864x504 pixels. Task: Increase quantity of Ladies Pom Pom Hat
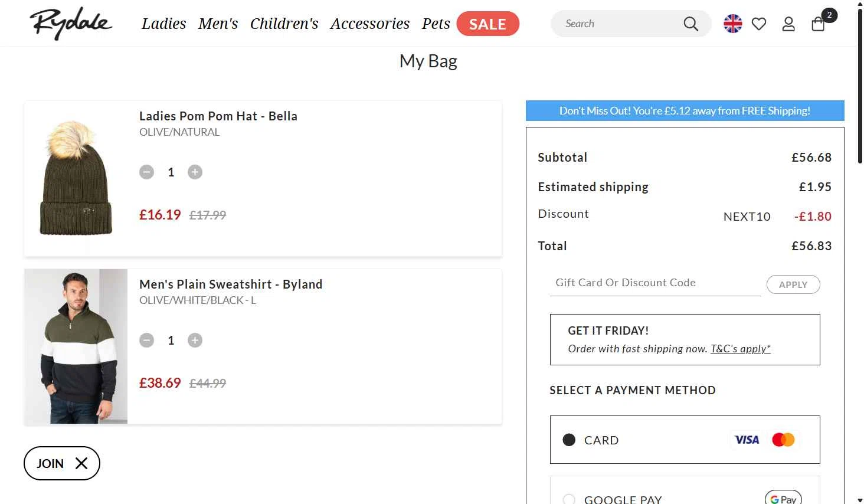195,172
